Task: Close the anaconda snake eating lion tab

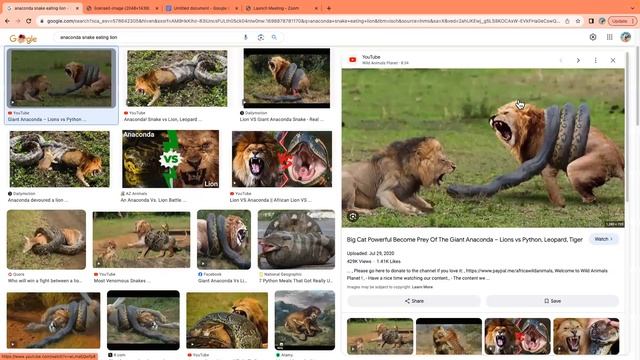Action: pos(77,8)
